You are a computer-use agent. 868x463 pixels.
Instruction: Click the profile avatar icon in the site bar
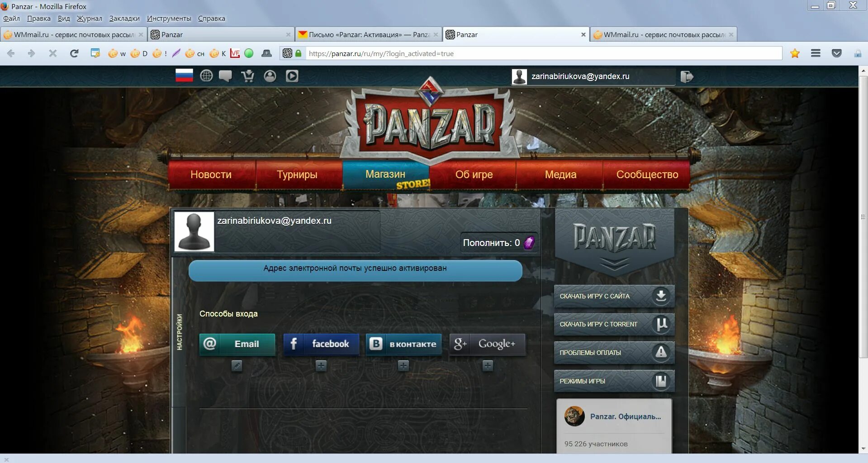coord(270,76)
